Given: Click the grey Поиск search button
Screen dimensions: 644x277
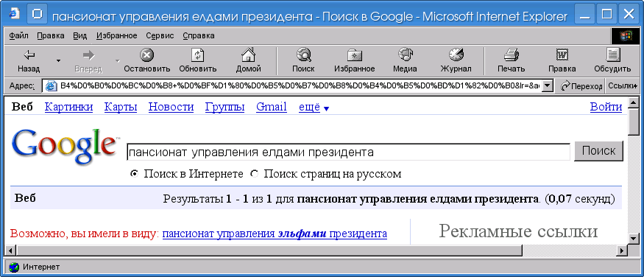Looking at the screenshot, I should tap(598, 151).
